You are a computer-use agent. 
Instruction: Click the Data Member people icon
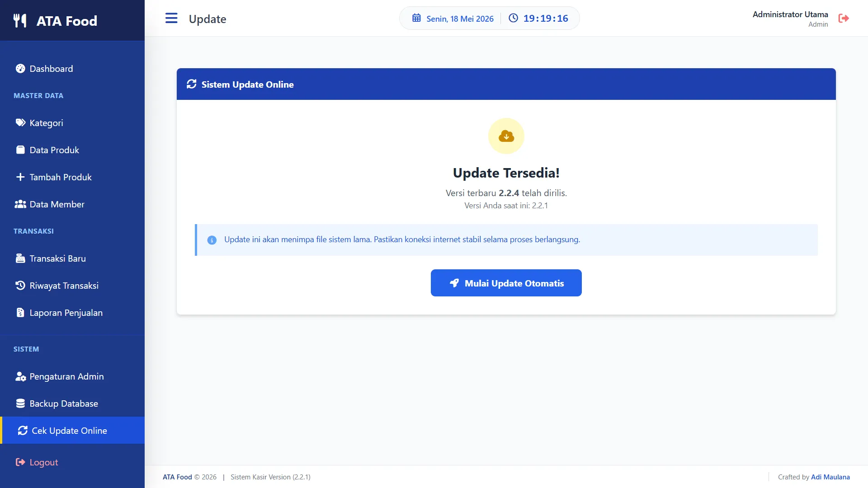(x=20, y=204)
